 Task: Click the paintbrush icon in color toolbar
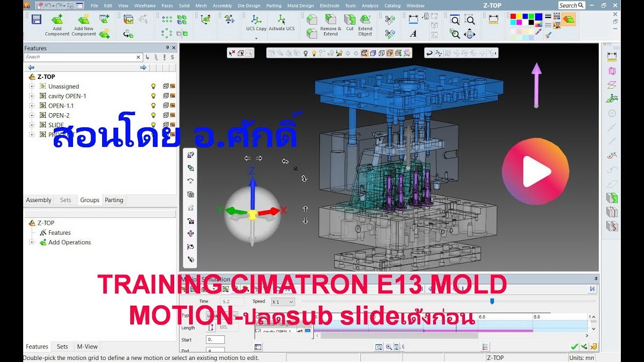click(x=548, y=34)
